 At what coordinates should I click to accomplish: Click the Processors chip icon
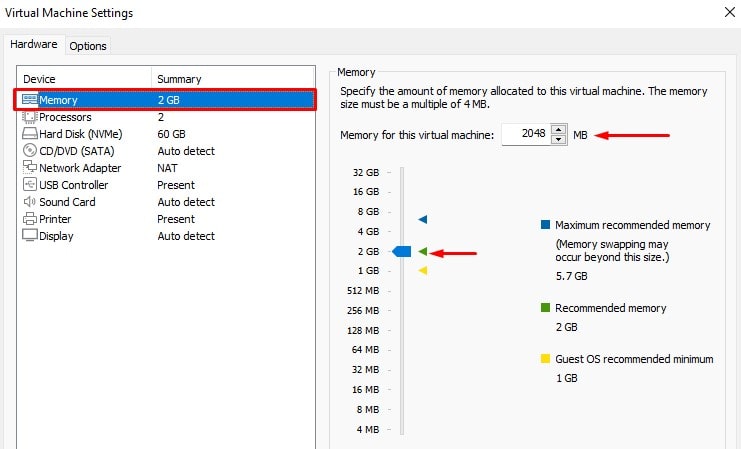[x=29, y=117]
